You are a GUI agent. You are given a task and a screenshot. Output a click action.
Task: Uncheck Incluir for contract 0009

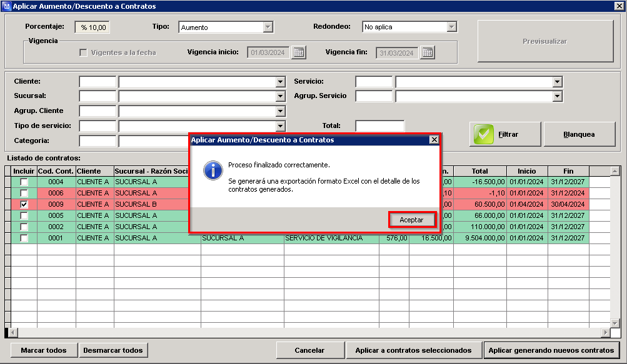pos(24,204)
